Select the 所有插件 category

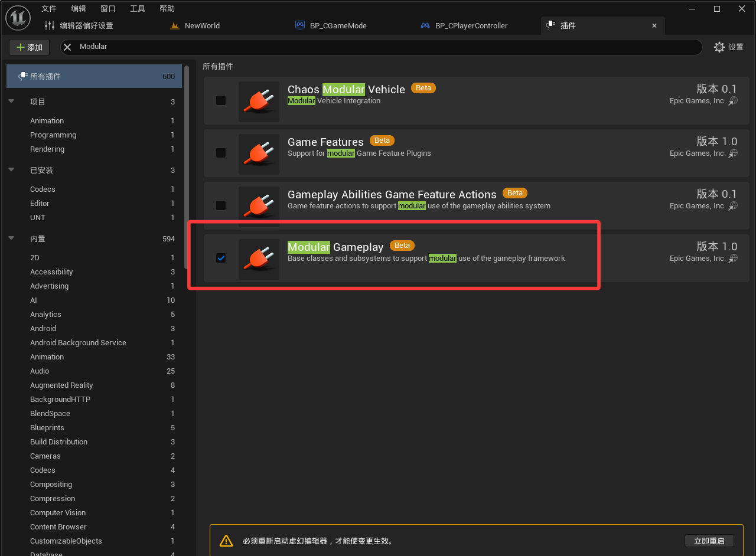(94, 76)
